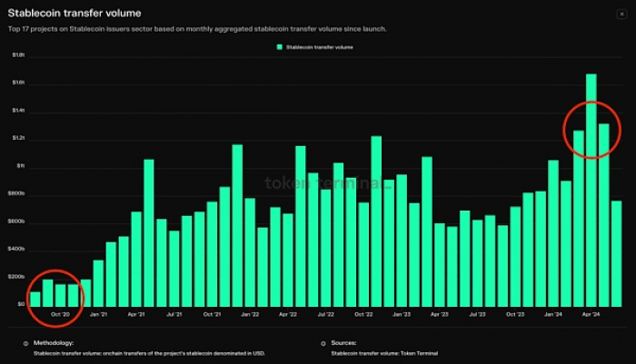Click the Methodology heading text
Screen dimensions: 636x364
pos(54,343)
